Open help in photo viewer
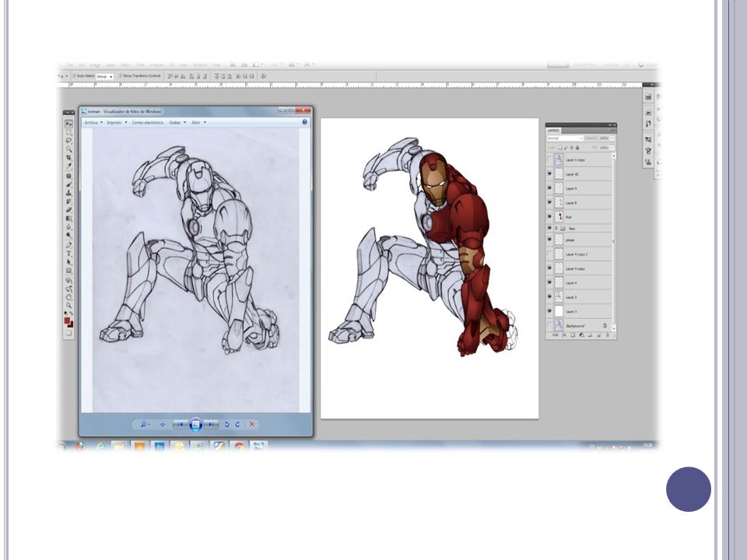This screenshot has height=560, width=747. coord(305,122)
